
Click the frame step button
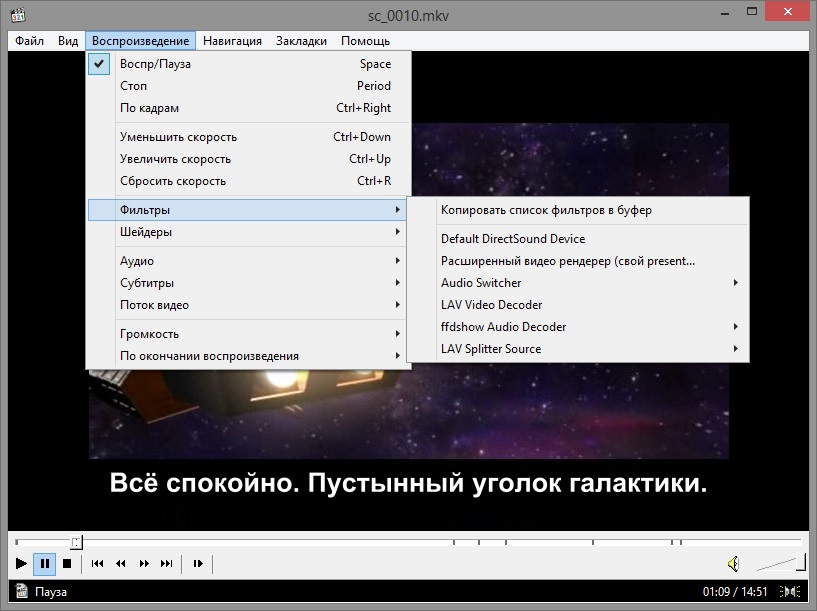[198, 564]
